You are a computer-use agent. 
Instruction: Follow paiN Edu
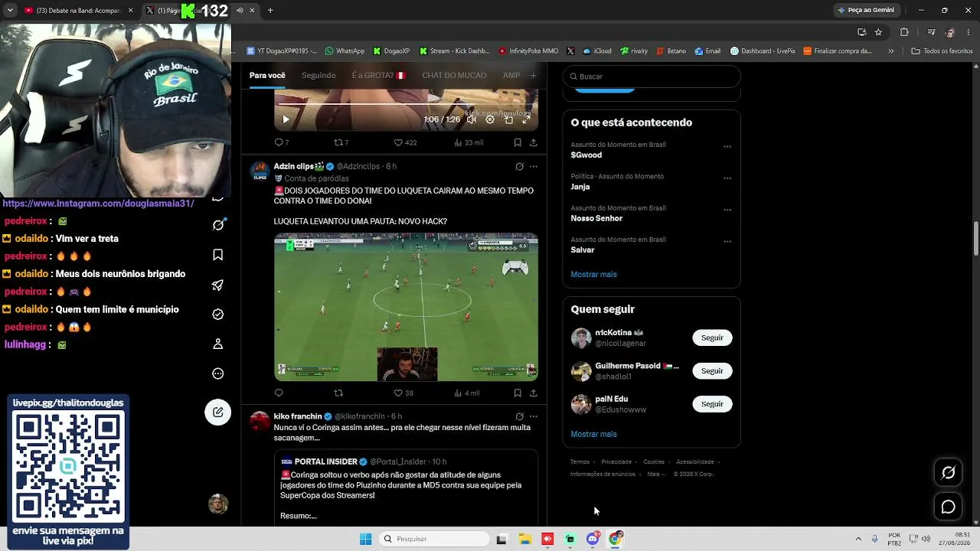click(712, 403)
